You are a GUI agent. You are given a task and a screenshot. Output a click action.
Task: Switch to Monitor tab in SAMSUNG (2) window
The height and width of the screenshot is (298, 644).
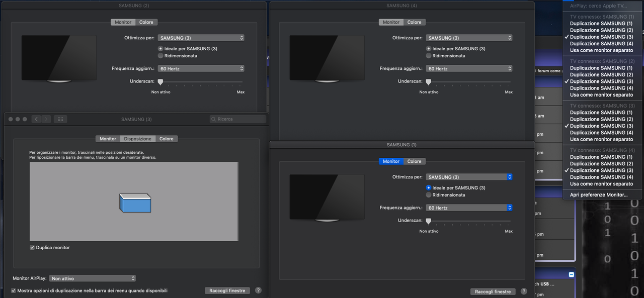[x=123, y=22]
